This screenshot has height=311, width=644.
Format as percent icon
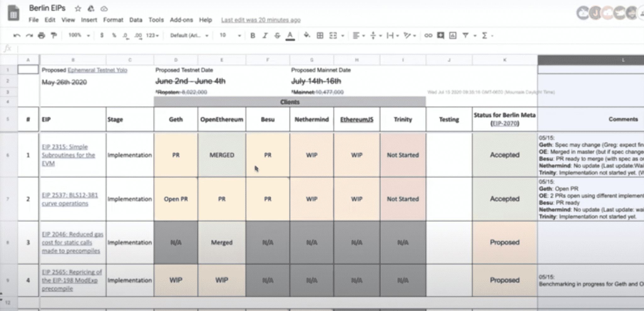pyautogui.click(x=114, y=35)
